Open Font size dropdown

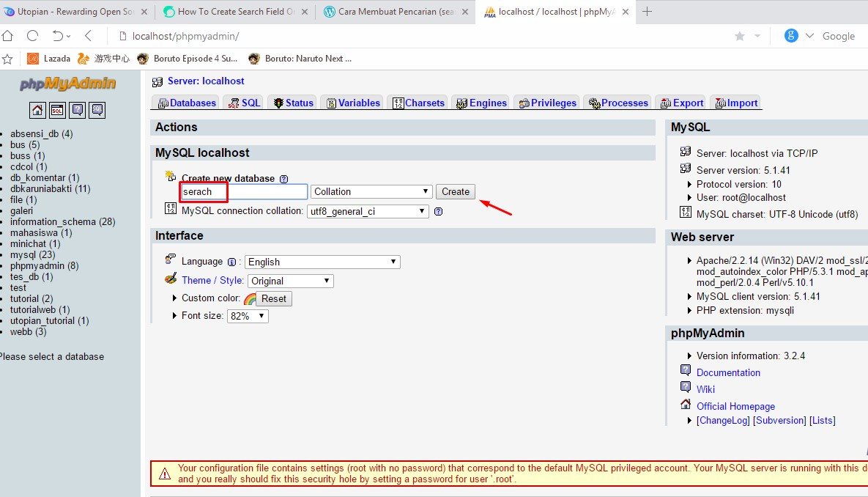click(248, 316)
